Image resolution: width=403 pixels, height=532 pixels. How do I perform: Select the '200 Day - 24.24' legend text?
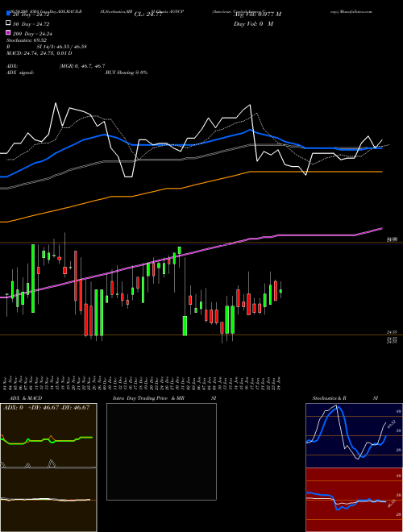[32, 34]
